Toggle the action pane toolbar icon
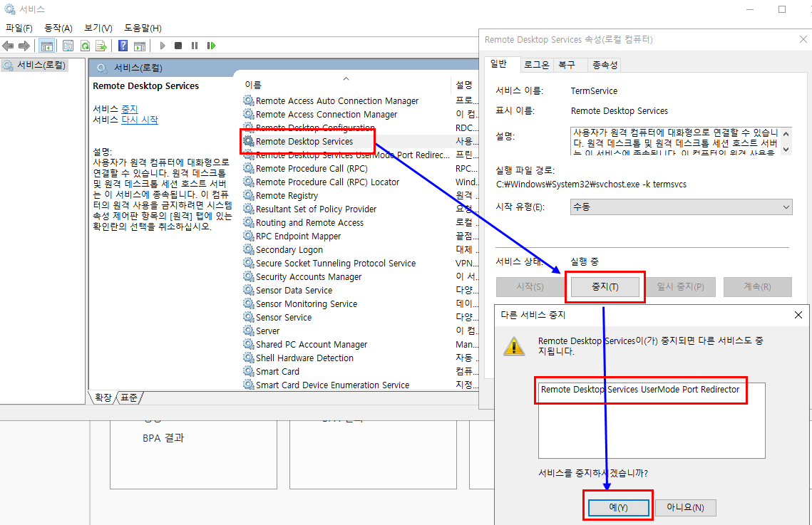Image resolution: width=812 pixels, height=525 pixels. (x=140, y=46)
